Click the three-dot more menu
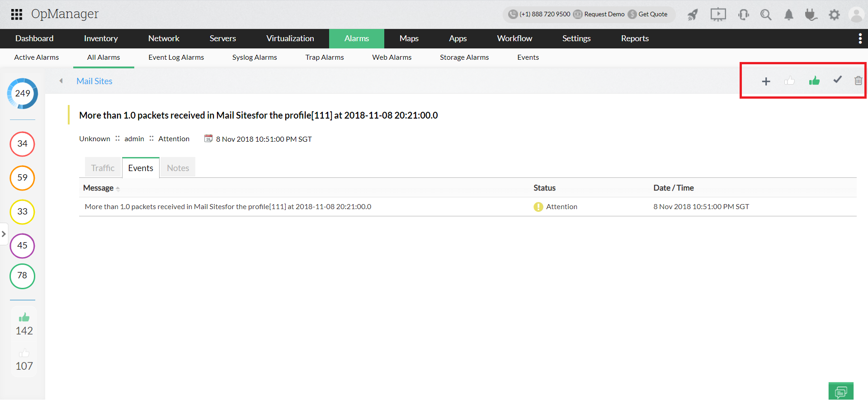 (860, 38)
